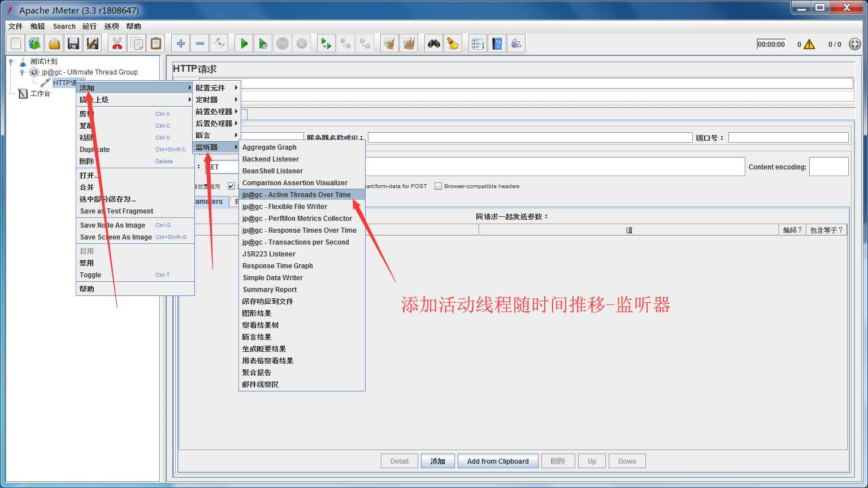Open the Function Helper dialog icon

[x=478, y=43]
